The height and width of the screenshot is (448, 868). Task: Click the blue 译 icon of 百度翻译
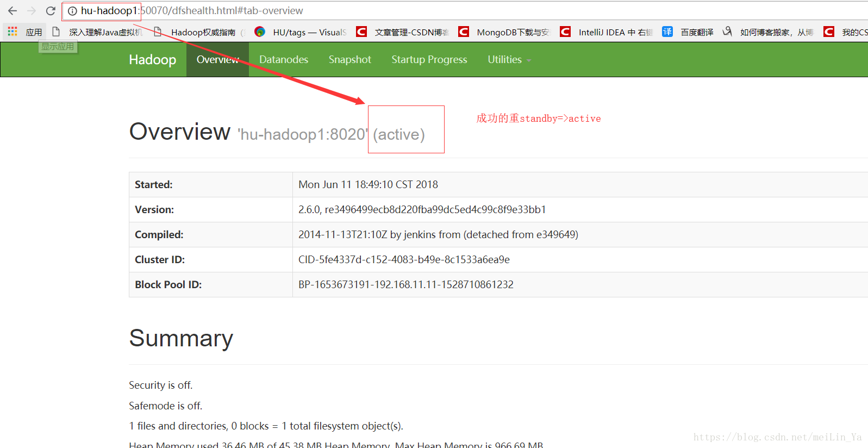667,32
